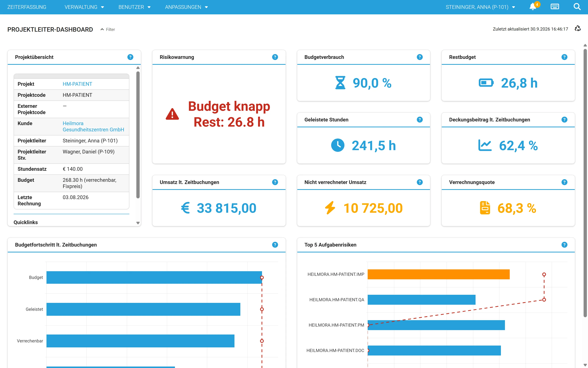588x368 pixels.
Task: Select the orange HEILMORA.HM-PATIENT.IMP bar
Action: click(439, 274)
